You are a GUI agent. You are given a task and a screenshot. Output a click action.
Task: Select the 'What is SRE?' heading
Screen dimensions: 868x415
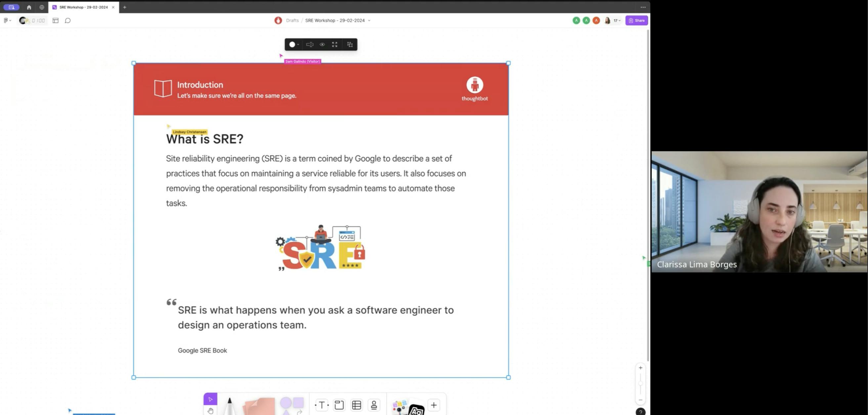pos(204,139)
